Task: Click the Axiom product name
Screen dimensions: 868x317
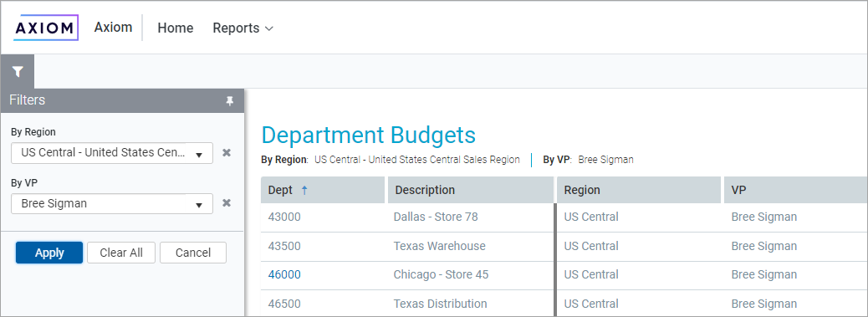Action: [113, 27]
